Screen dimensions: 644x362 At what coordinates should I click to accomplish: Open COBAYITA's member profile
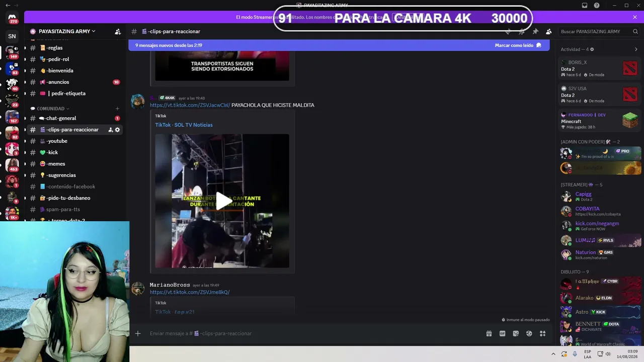point(601,211)
